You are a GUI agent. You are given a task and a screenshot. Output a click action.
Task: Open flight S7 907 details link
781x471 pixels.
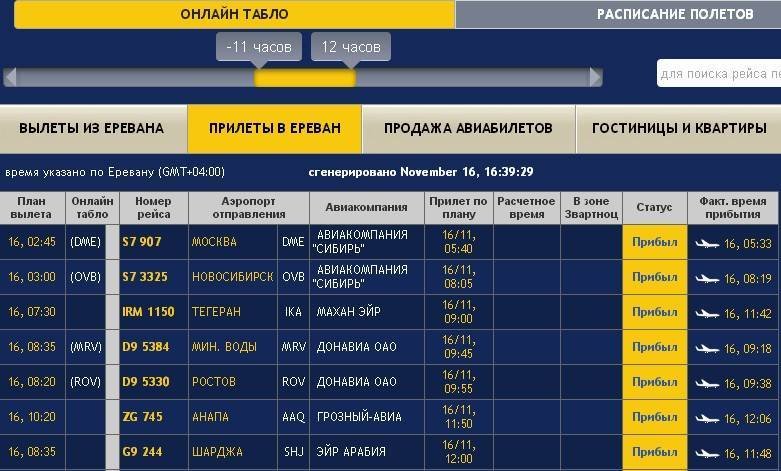click(141, 242)
